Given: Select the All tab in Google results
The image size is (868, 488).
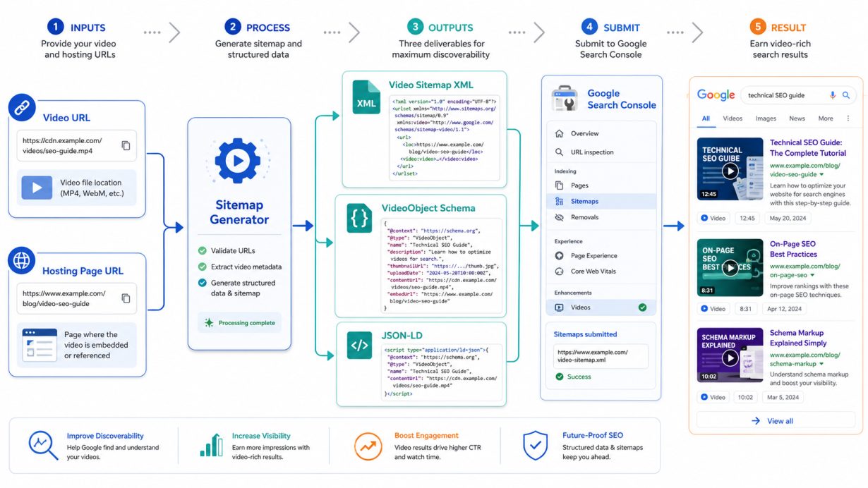Looking at the screenshot, I should 706,118.
